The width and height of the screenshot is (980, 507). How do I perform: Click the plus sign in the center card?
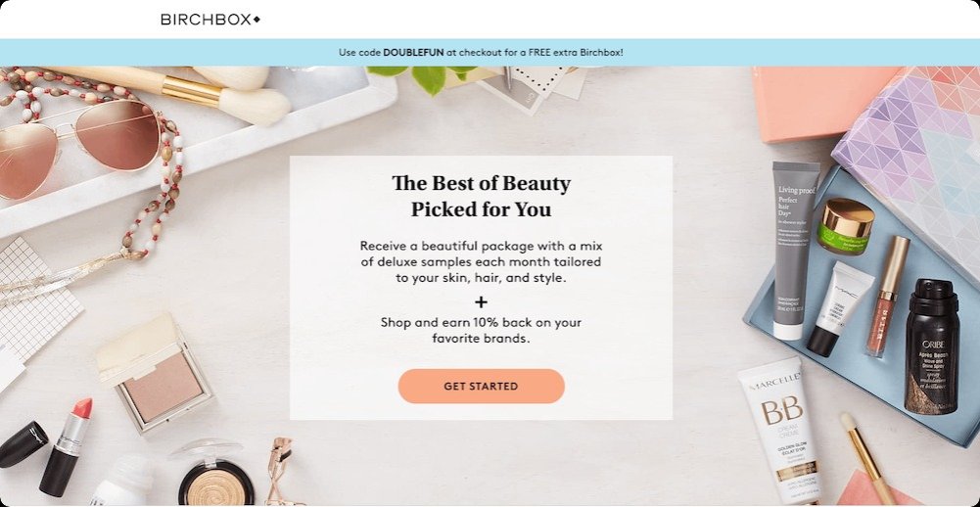[x=481, y=302]
